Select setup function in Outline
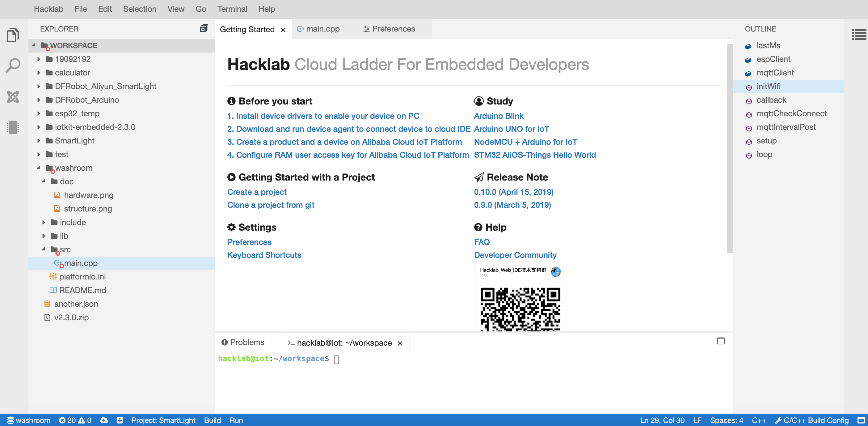Image resolution: width=868 pixels, height=426 pixels. [789, 141]
